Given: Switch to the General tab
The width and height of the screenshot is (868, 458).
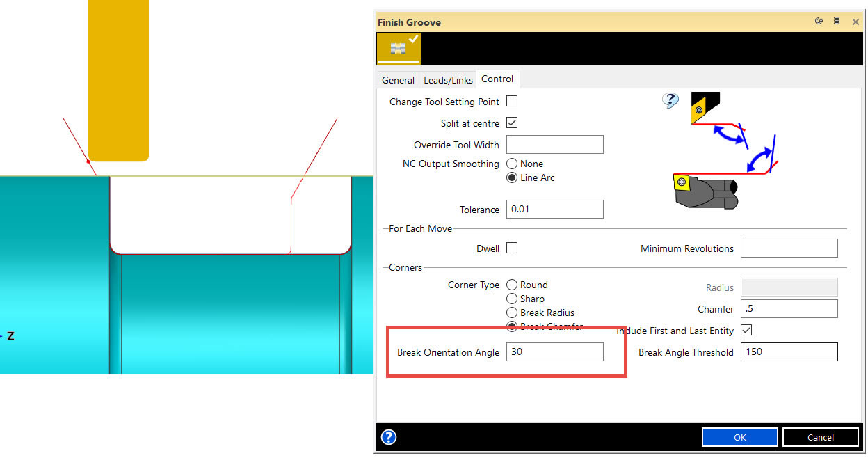Looking at the screenshot, I should [398, 80].
